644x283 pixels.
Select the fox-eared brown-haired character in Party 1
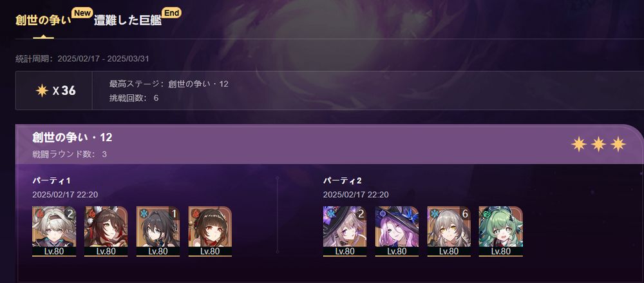pos(106,231)
